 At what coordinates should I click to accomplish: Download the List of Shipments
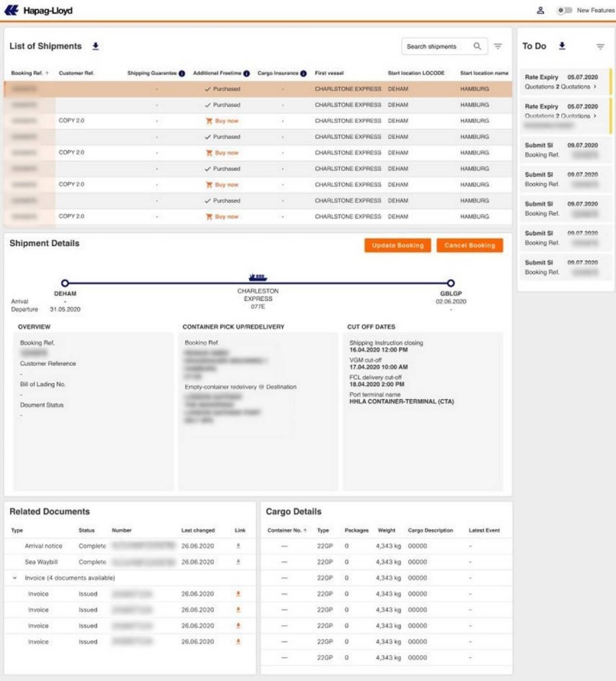(95, 46)
